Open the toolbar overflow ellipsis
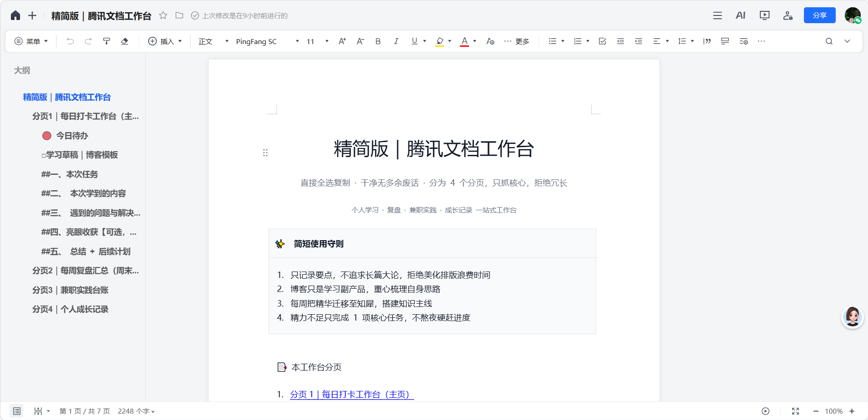Image resolution: width=868 pixels, height=420 pixels. (762, 41)
